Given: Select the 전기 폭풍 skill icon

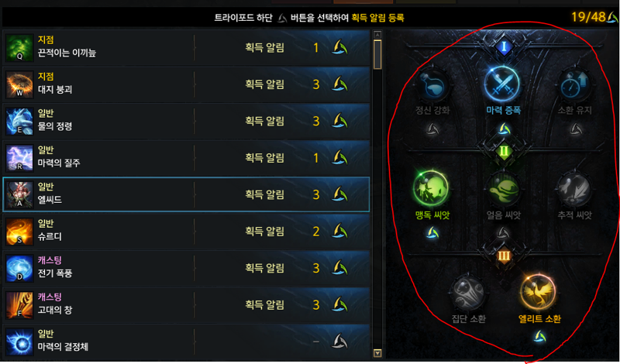Looking at the screenshot, I should pyautogui.click(x=19, y=269).
